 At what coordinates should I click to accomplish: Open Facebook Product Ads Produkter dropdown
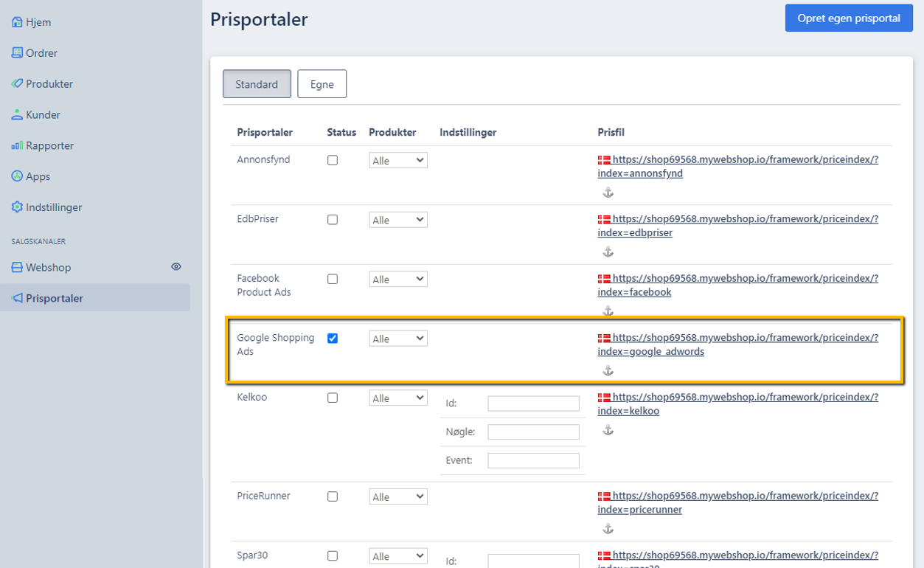[x=398, y=279]
